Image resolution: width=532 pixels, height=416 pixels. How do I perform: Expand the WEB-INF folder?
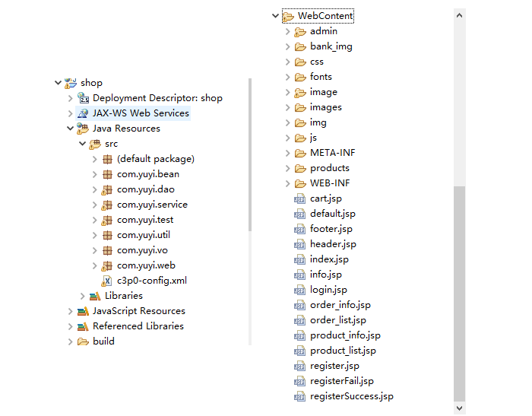tap(288, 184)
